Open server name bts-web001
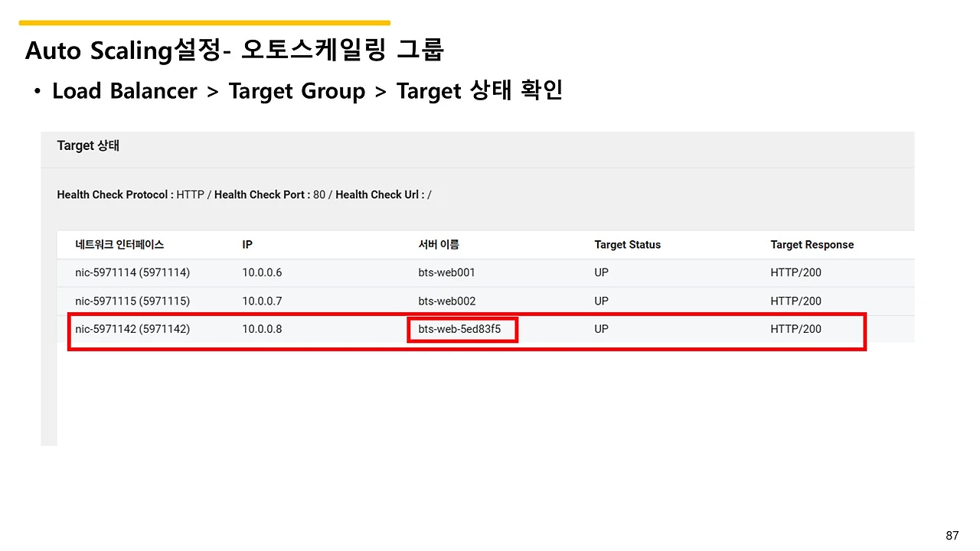Screen dimensions: 980x551 [446, 272]
